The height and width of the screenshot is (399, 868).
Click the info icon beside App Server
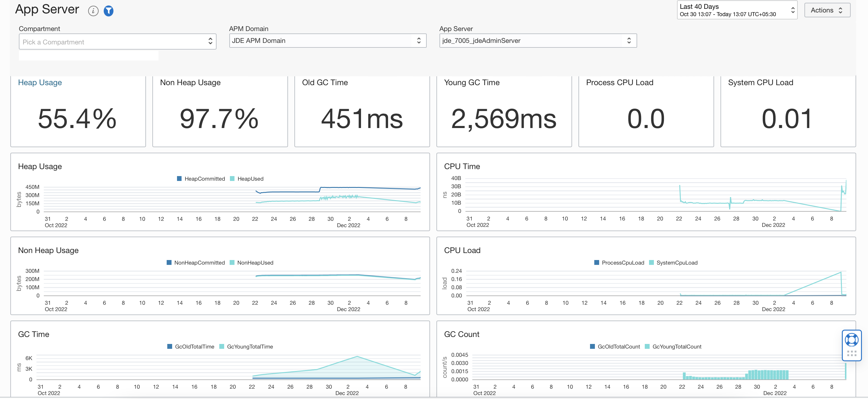point(93,11)
